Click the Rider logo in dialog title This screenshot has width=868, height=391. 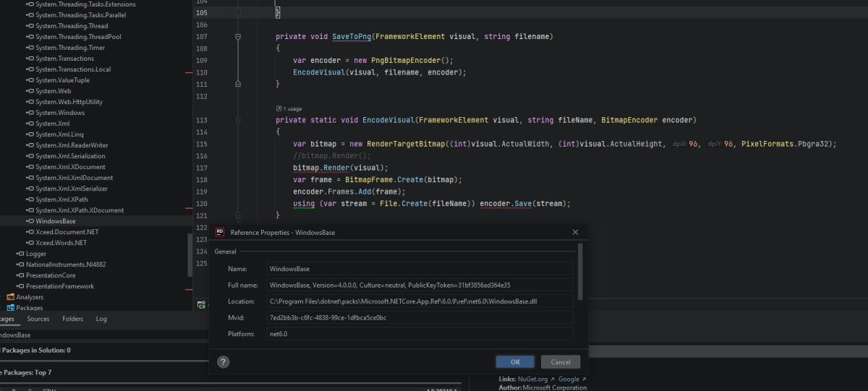[220, 232]
